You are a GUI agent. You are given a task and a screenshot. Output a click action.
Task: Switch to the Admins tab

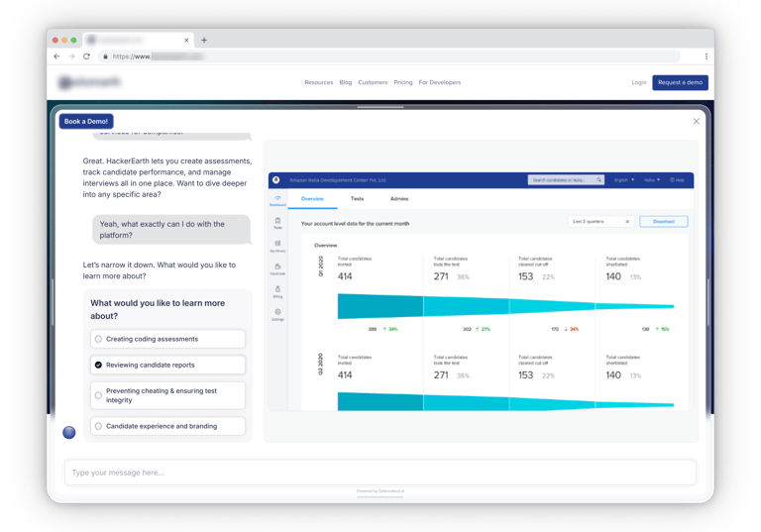pos(399,199)
